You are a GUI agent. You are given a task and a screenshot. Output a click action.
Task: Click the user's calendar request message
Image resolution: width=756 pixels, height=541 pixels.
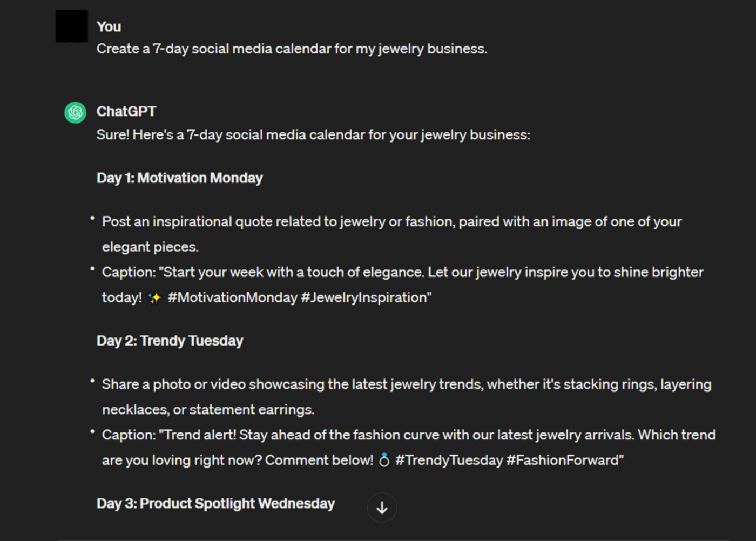[292, 49]
